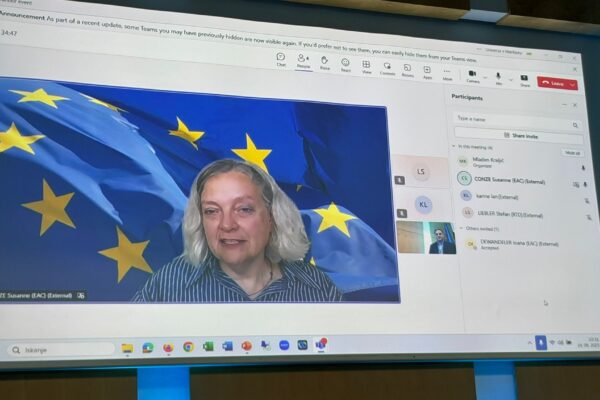Toggle the People participants pane
This screenshot has width=600, height=400.
303,61
